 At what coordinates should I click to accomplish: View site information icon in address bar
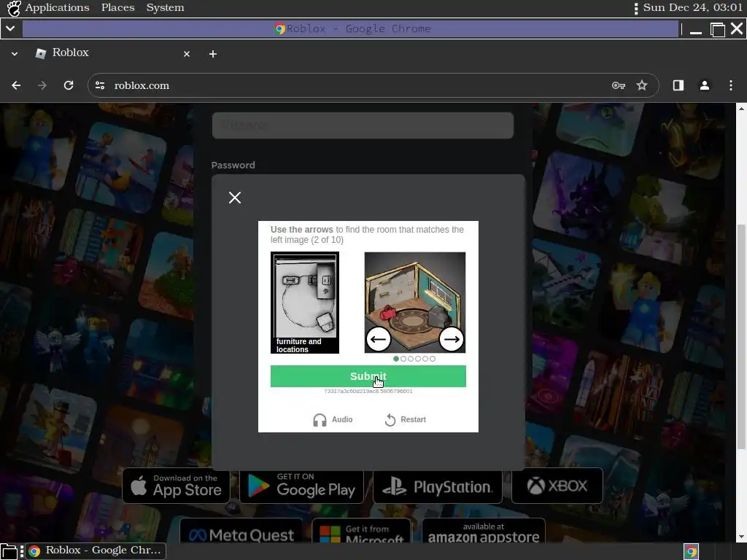100,85
